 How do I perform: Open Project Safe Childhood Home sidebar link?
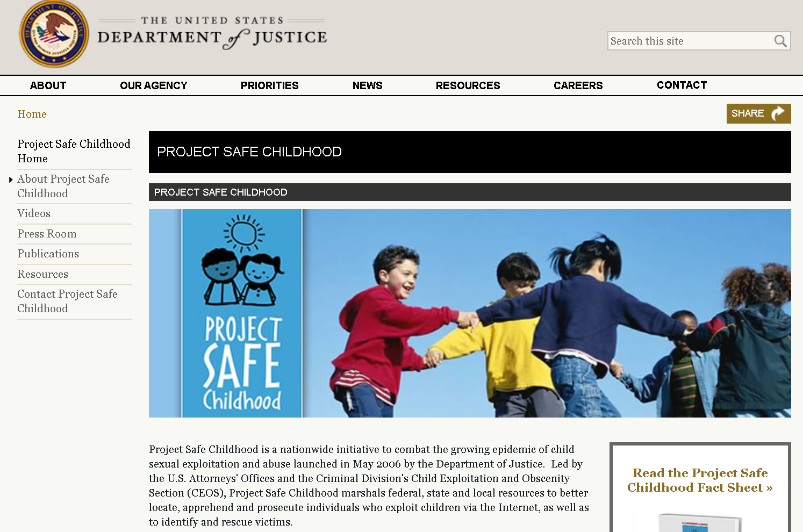point(74,151)
